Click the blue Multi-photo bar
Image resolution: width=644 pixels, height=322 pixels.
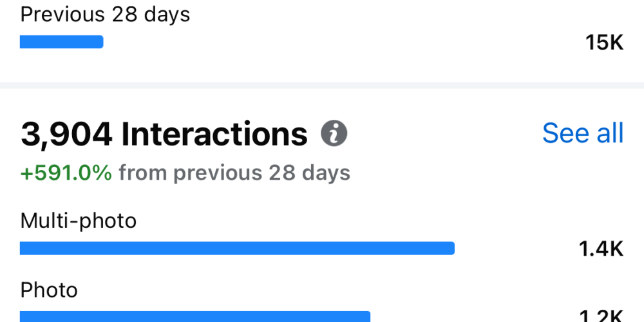pyautogui.click(x=237, y=248)
